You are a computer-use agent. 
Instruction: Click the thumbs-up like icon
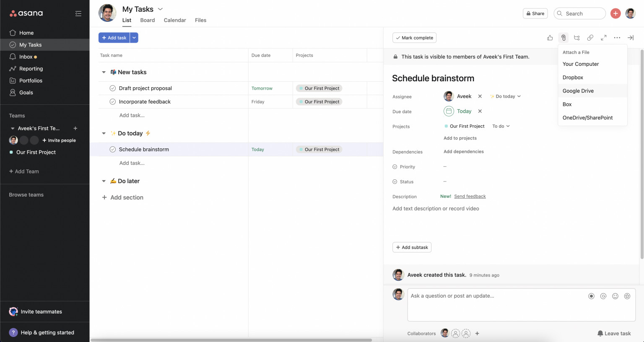point(550,38)
